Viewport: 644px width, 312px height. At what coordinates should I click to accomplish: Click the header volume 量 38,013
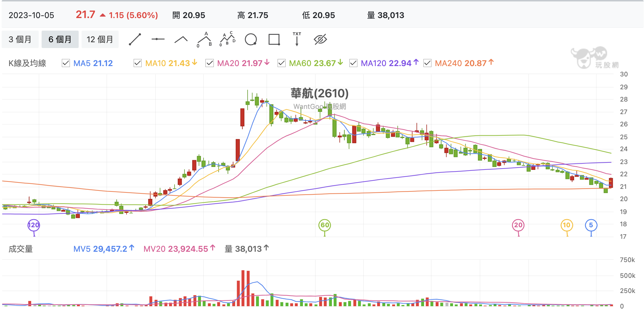(386, 15)
